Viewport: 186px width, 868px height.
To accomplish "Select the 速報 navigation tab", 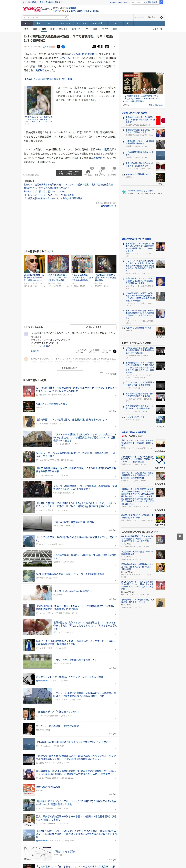I will pos(38,24).
